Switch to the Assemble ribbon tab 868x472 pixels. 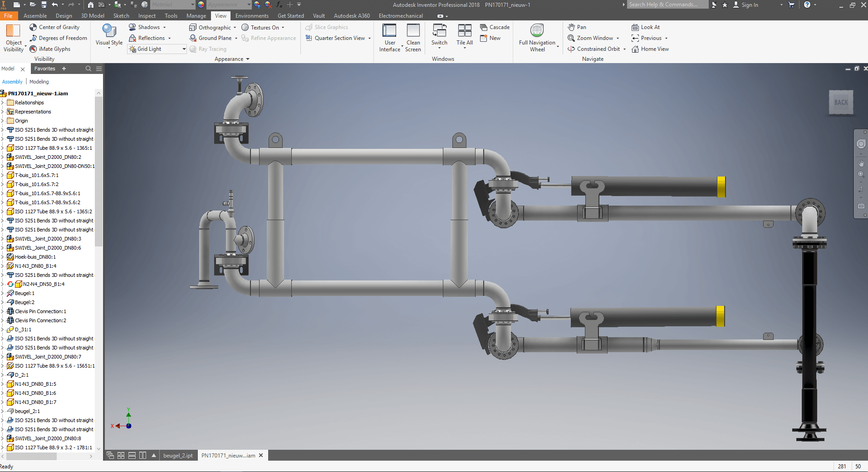[35, 16]
